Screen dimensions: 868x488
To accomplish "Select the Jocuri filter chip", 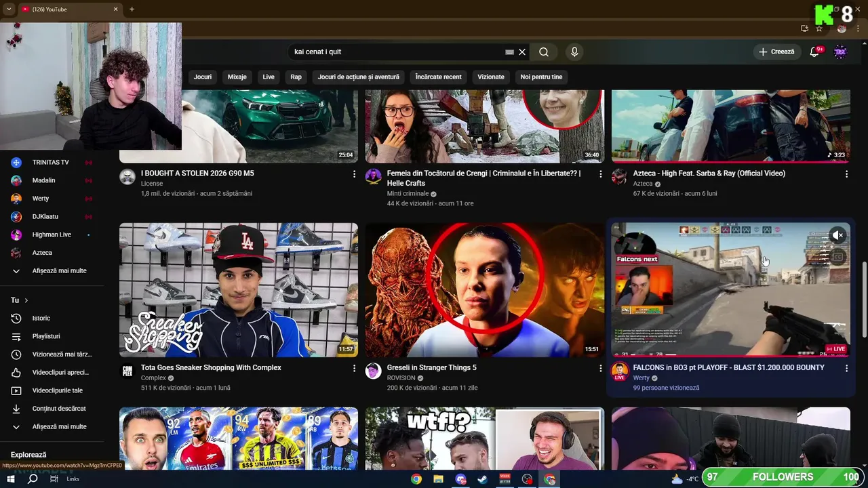I will click(x=203, y=77).
